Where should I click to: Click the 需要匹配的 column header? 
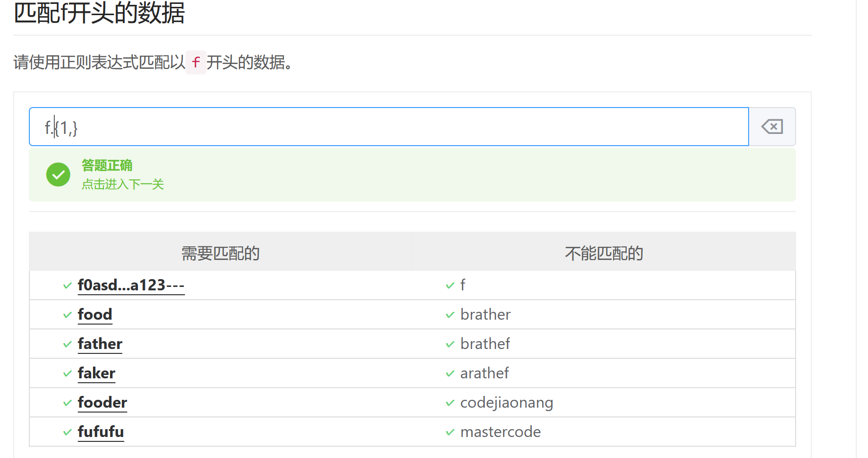221,253
